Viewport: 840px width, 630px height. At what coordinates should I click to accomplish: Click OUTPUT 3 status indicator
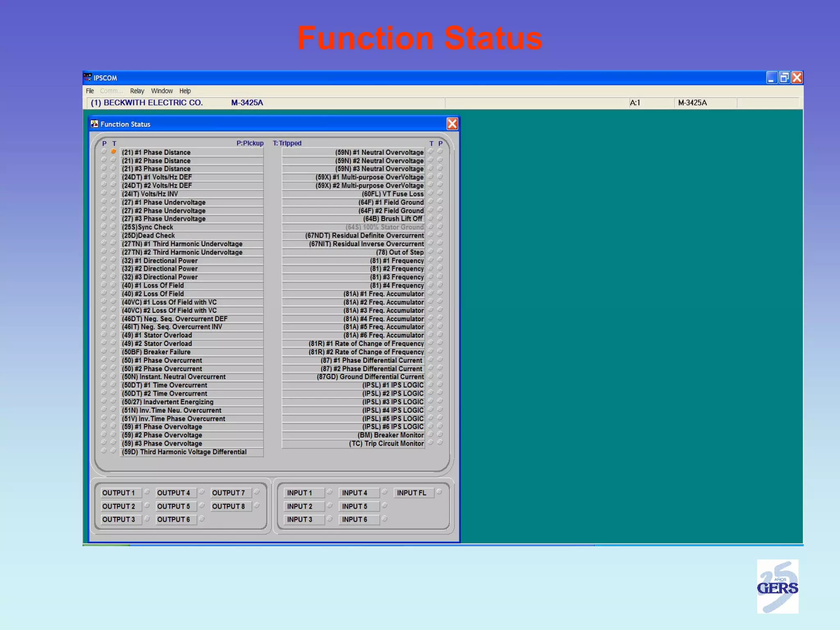coord(147,518)
